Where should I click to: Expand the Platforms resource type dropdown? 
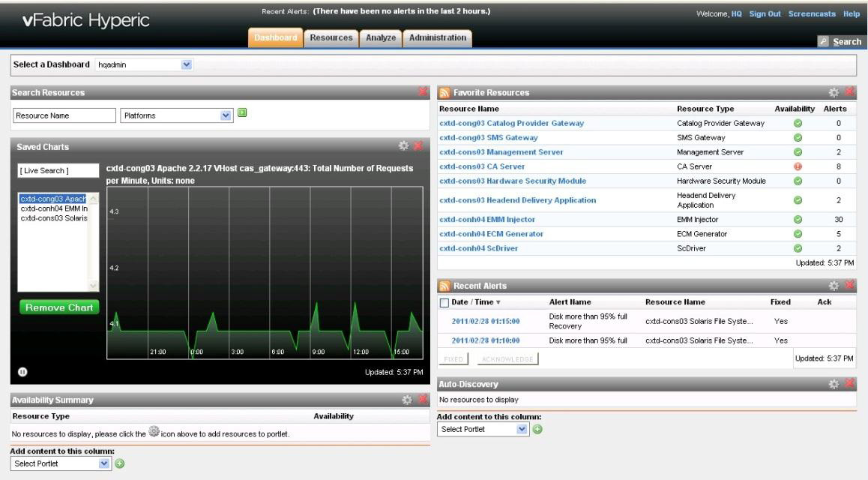[226, 115]
